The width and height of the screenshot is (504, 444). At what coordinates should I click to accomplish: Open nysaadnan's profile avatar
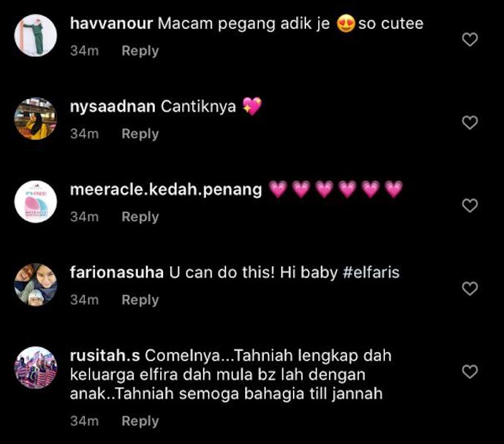click(36, 119)
